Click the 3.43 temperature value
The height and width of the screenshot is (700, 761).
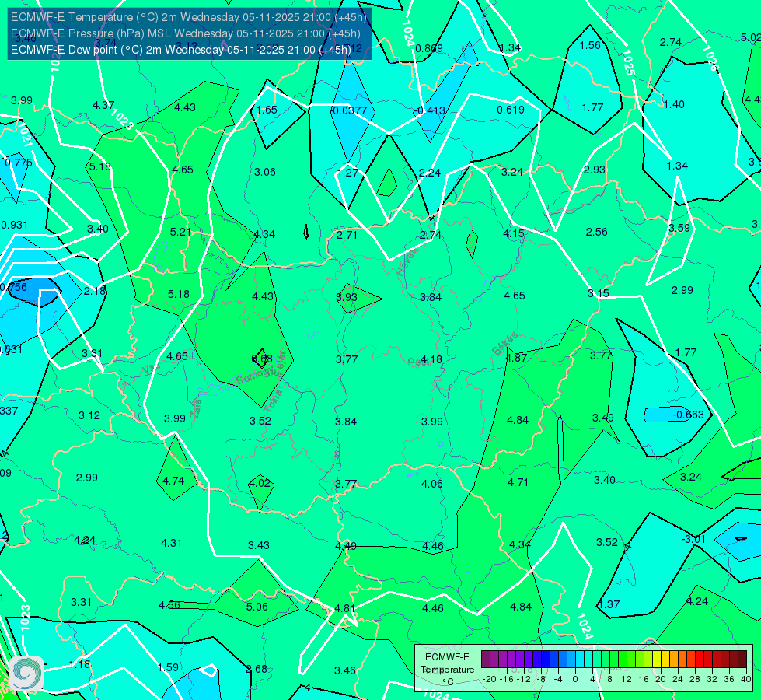pos(259,546)
